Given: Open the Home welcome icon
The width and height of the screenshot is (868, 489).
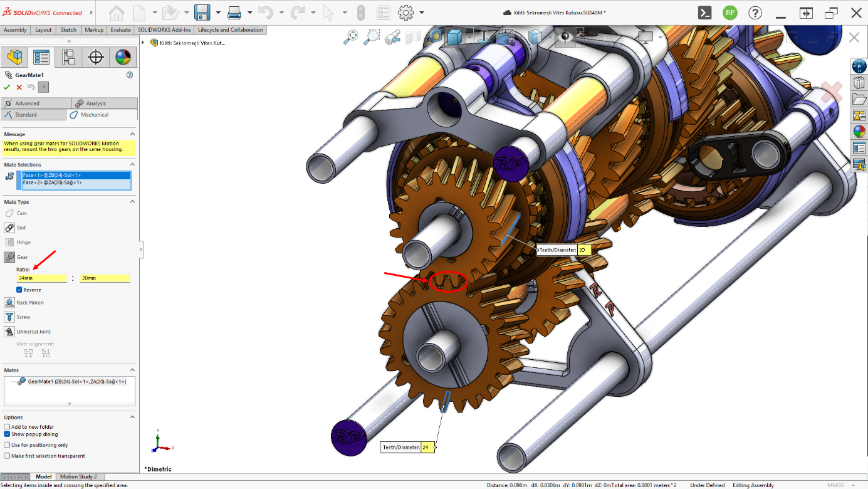Looking at the screenshot, I should [x=117, y=13].
